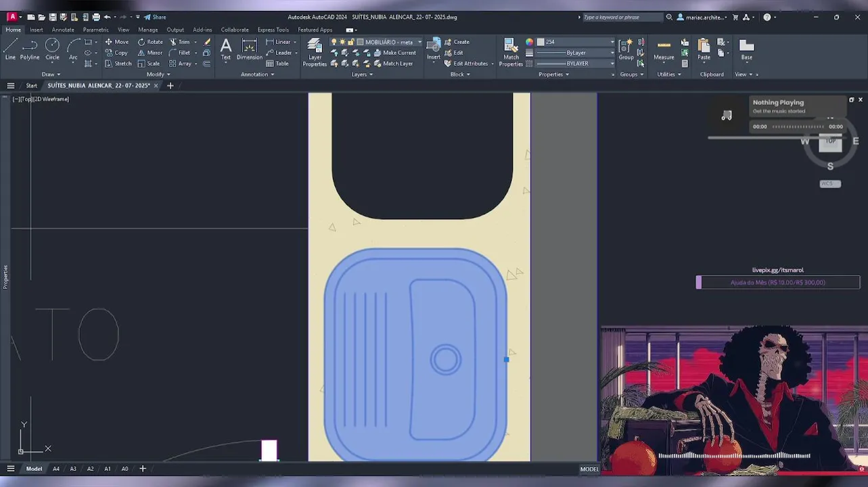Expand the Properties panel flyout
868x487 pixels.
click(553, 74)
